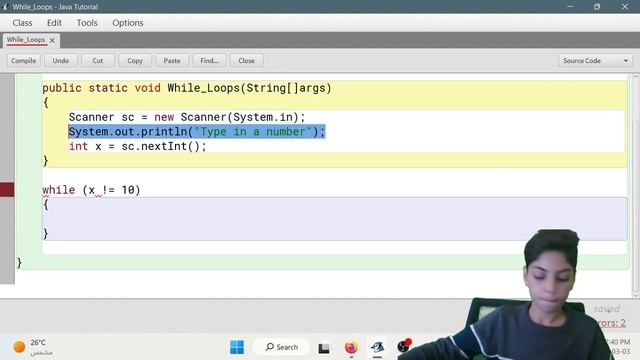640x360 pixels.
Task: Open the Source Code view dropdown
Action: point(595,60)
